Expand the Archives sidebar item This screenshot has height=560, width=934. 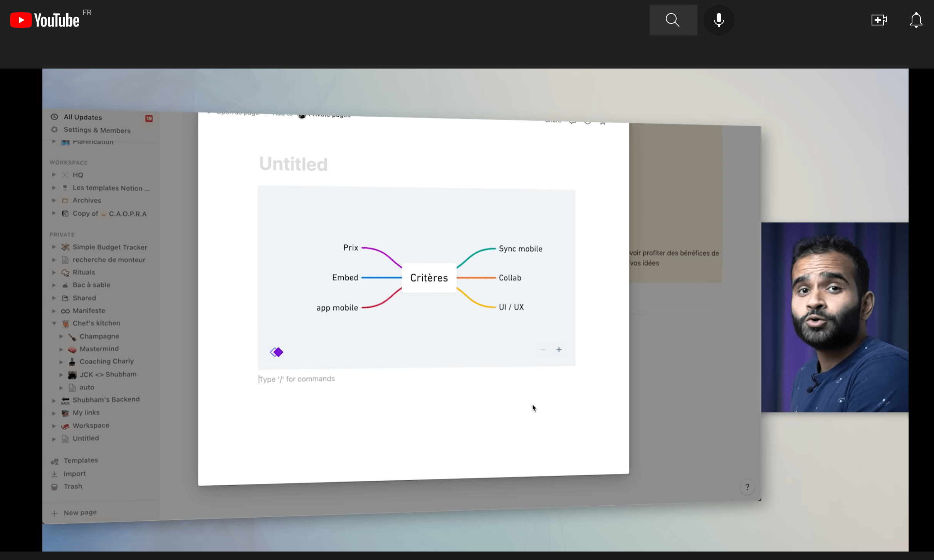point(54,200)
